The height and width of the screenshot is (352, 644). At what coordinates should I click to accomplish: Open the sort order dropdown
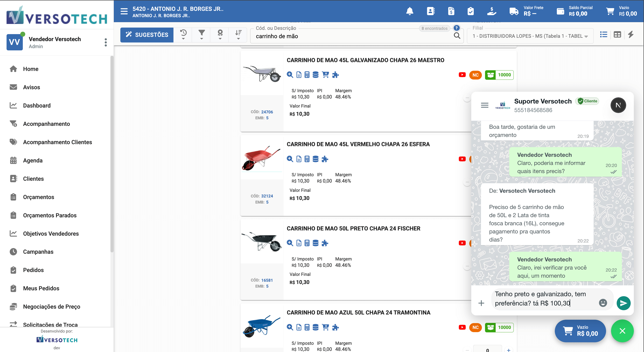tap(238, 35)
